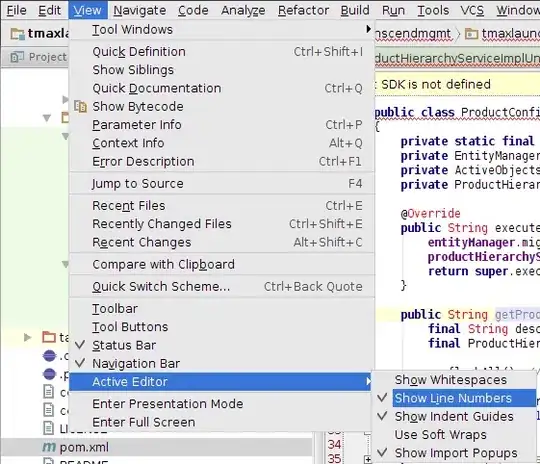Click the tmaxlaunc folder icon in breadcrumb
The height and width of the screenshot is (464, 540).
(471, 34)
